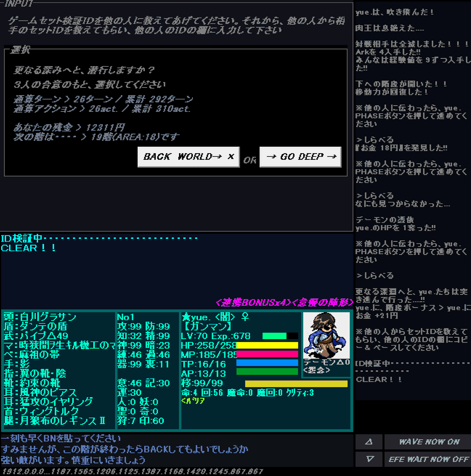The width and height of the screenshot is (471, 476).
Task: Click the '★yue. <闇> ♀' name line
Action: pyautogui.click(x=215, y=317)
